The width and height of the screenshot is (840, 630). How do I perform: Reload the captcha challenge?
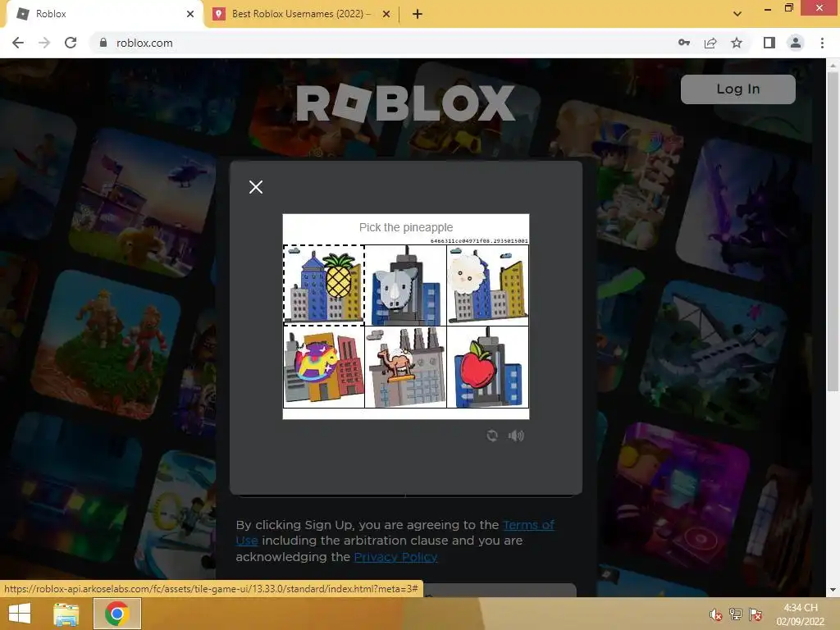coord(492,436)
